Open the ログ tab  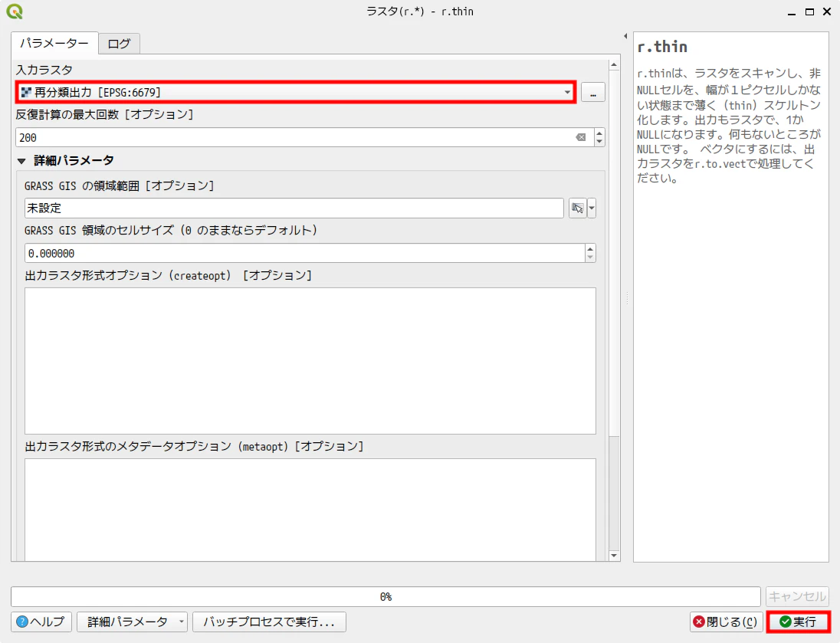click(119, 44)
